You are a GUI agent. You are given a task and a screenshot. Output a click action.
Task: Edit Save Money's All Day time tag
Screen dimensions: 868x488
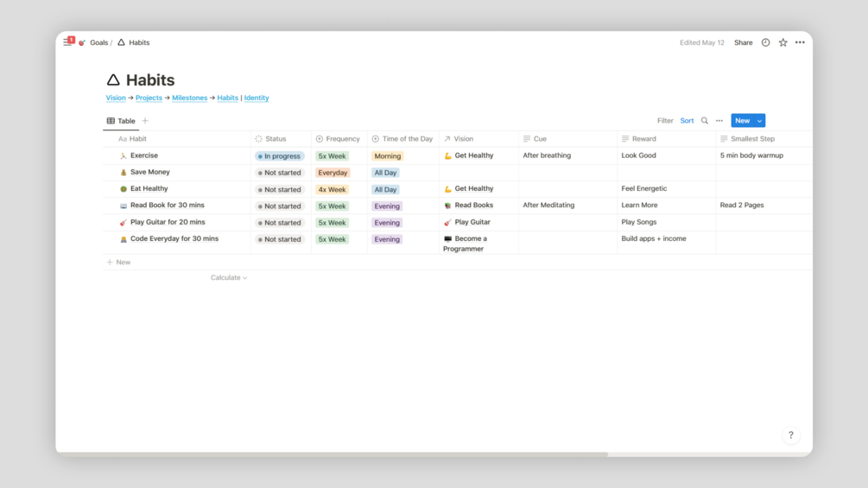pos(385,173)
